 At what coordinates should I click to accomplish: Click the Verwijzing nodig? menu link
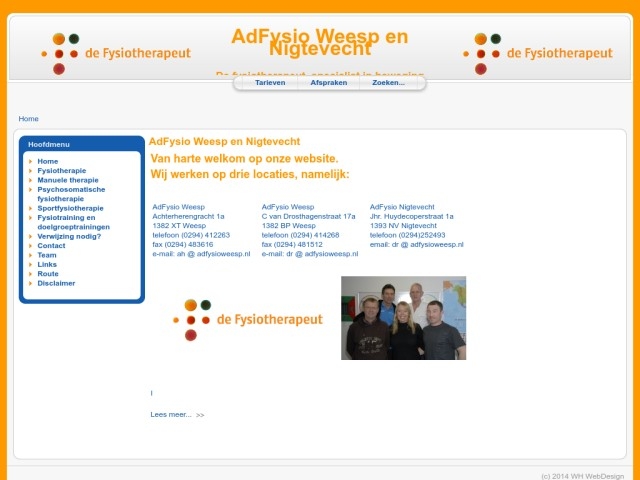71,236
